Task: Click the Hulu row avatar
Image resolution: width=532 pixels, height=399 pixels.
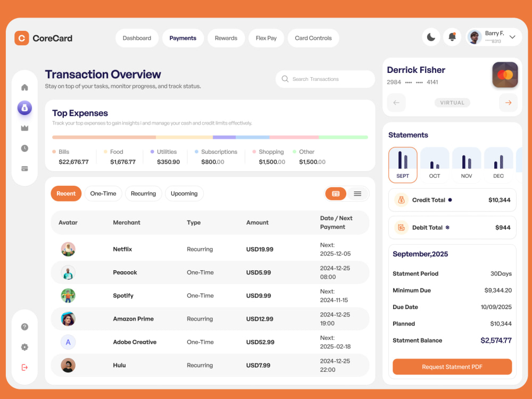Action: point(68,365)
